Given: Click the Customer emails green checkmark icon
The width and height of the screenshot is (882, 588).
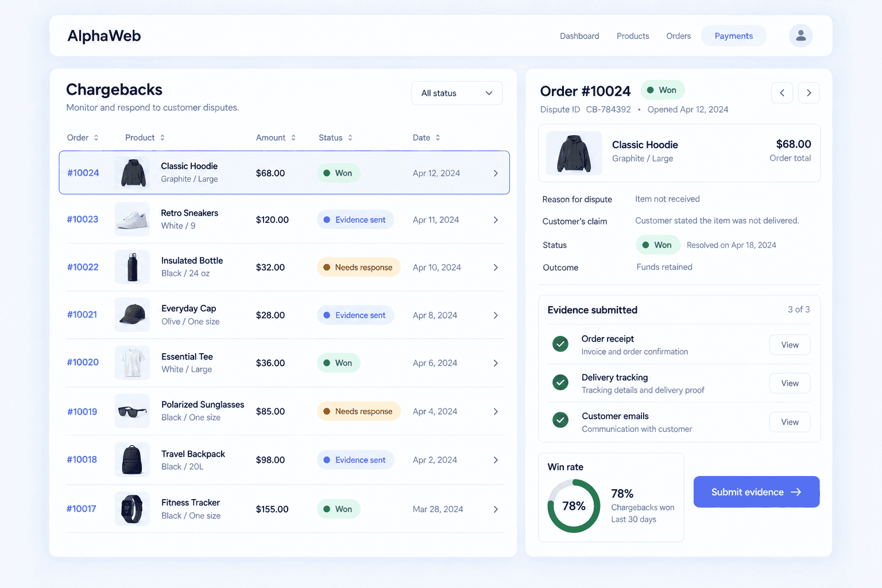Looking at the screenshot, I should (560, 420).
